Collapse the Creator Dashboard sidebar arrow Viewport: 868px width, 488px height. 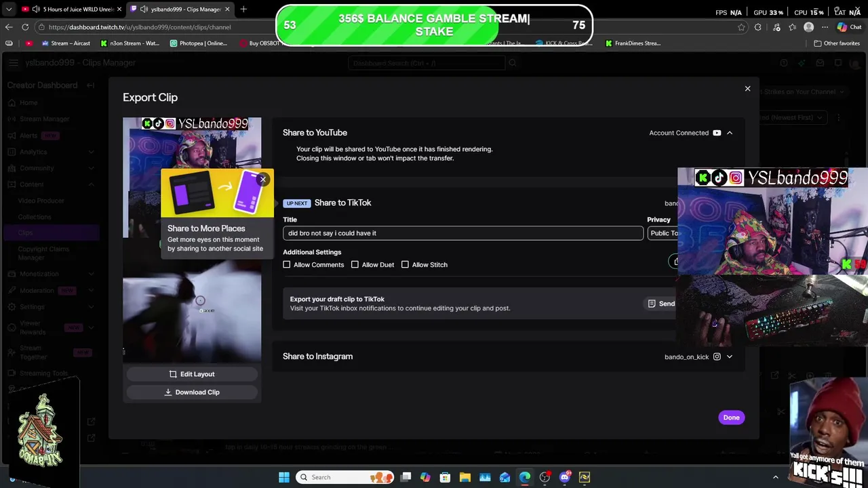pos(90,85)
